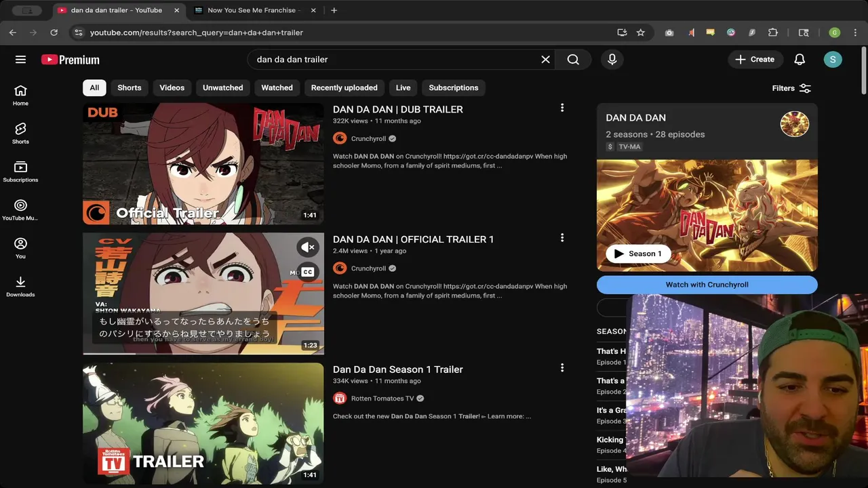Click the DAN DA DAN round show avatar
868x488 pixels.
[x=795, y=124]
